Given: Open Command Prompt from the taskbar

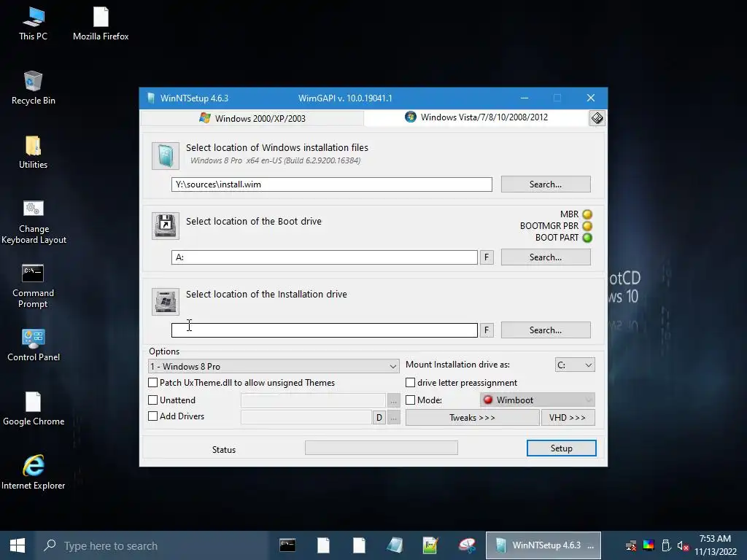Looking at the screenshot, I should coord(287,545).
